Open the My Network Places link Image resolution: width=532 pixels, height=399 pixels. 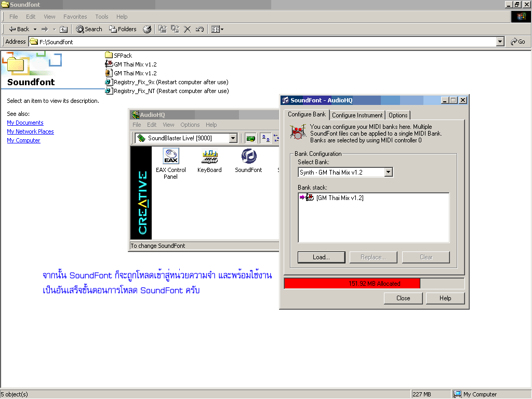tap(30, 131)
